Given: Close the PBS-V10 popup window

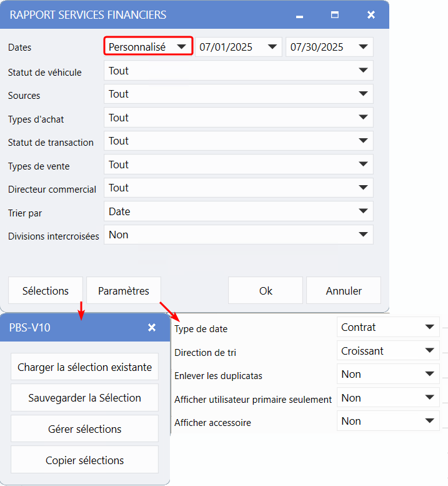Looking at the screenshot, I should tap(151, 328).
